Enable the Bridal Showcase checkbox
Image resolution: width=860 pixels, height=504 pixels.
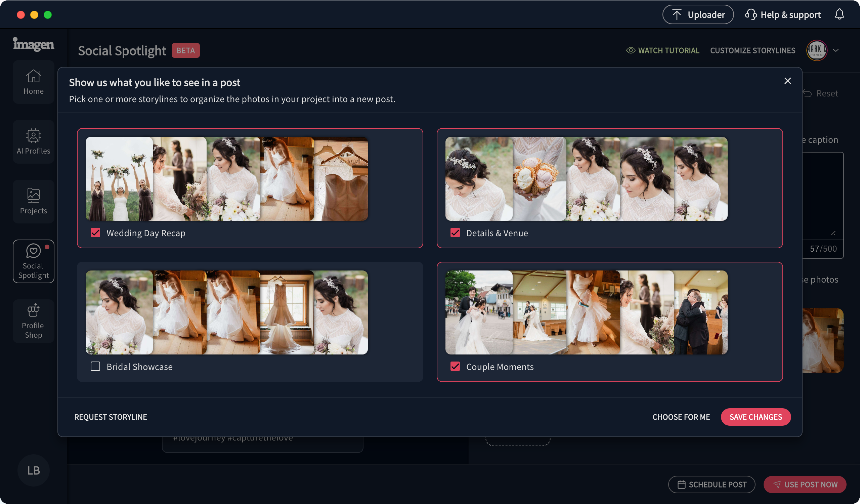[95, 367]
